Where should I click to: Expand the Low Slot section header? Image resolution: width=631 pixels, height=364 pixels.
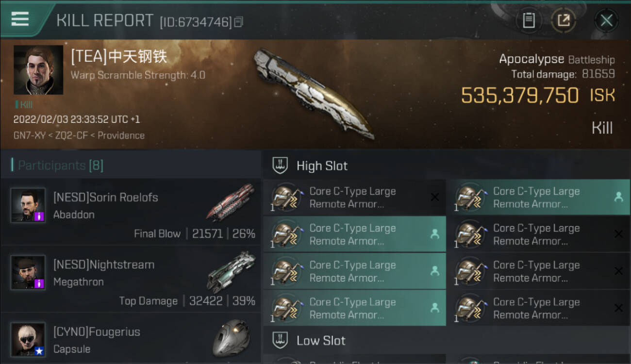tap(447, 340)
